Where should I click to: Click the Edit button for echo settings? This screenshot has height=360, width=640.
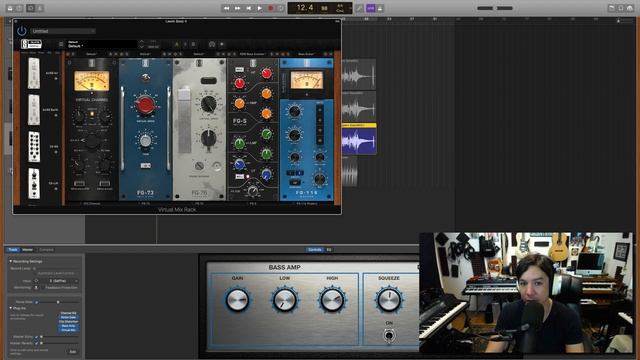[x=72, y=351]
